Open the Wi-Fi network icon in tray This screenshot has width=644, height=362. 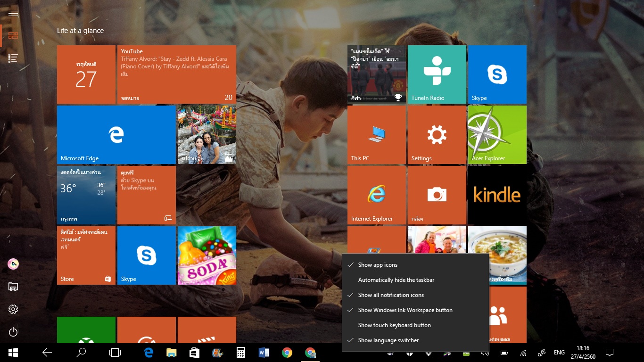pos(523,353)
